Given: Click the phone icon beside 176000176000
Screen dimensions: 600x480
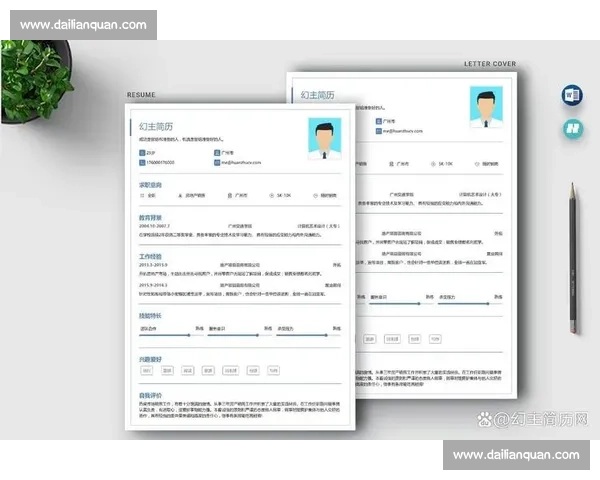Looking at the screenshot, I should pos(142,163).
